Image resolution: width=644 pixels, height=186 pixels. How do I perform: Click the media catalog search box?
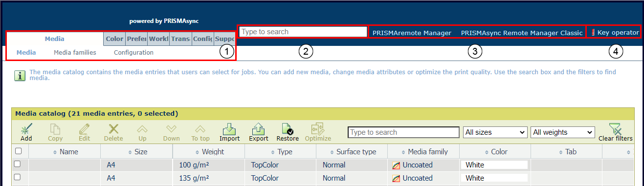point(403,132)
